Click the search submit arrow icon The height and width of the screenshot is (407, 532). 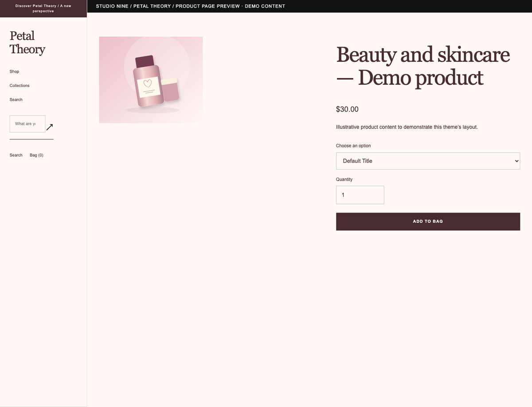point(50,127)
